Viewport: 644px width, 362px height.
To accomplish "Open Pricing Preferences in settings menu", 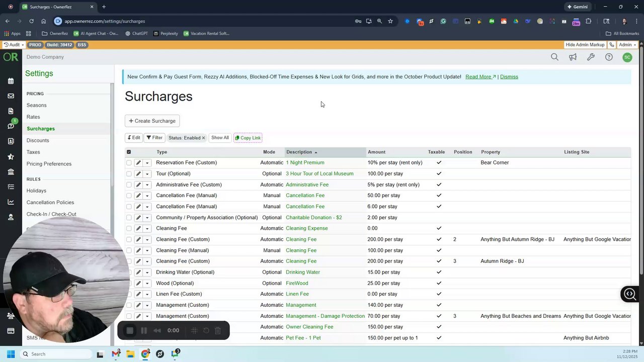I will click(x=49, y=164).
